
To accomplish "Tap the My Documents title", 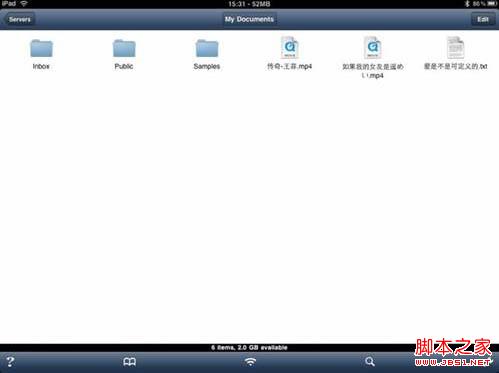I will click(249, 19).
